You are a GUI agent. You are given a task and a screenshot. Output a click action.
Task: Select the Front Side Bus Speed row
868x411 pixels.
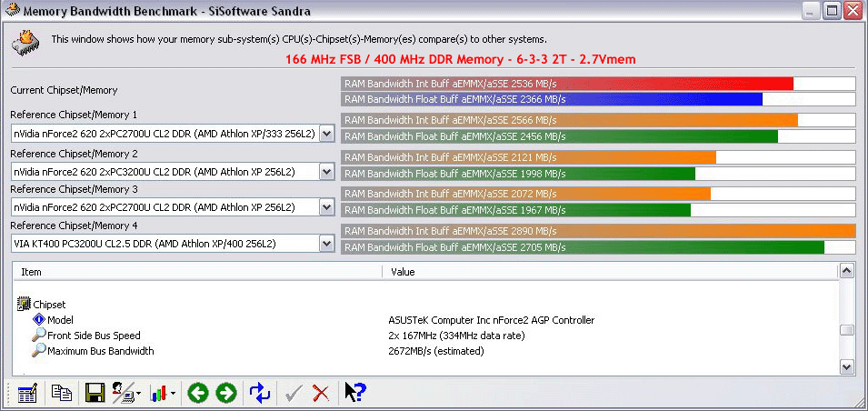94,336
